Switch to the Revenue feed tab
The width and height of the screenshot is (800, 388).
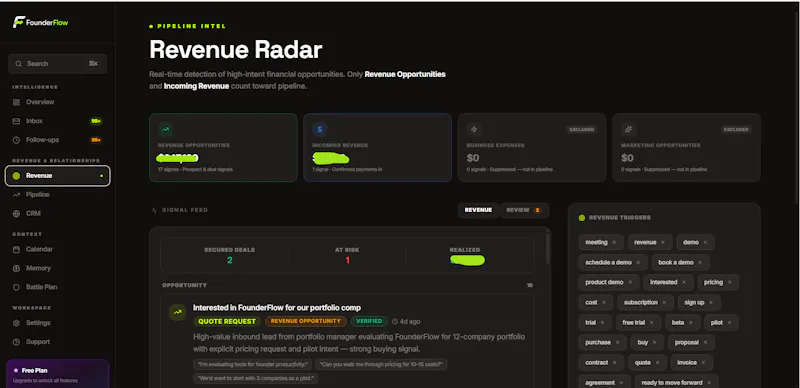click(x=478, y=210)
